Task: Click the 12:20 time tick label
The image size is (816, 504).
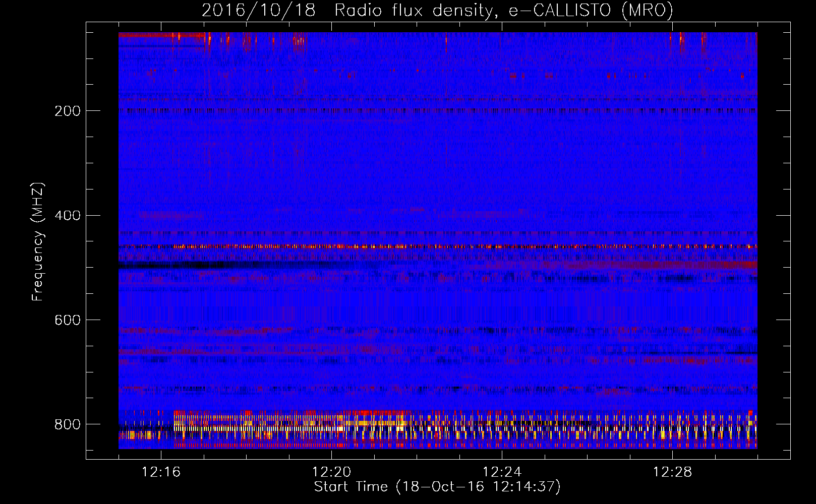Action: point(331,472)
